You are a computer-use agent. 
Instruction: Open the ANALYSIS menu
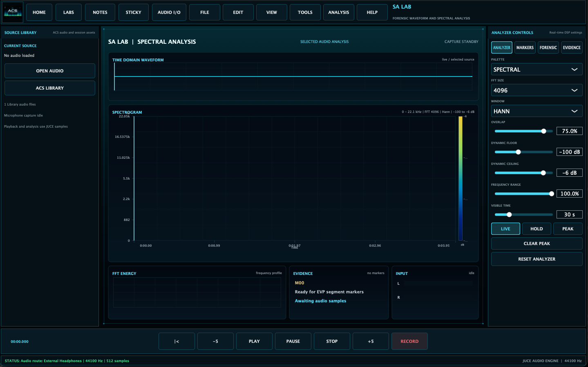click(x=339, y=12)
